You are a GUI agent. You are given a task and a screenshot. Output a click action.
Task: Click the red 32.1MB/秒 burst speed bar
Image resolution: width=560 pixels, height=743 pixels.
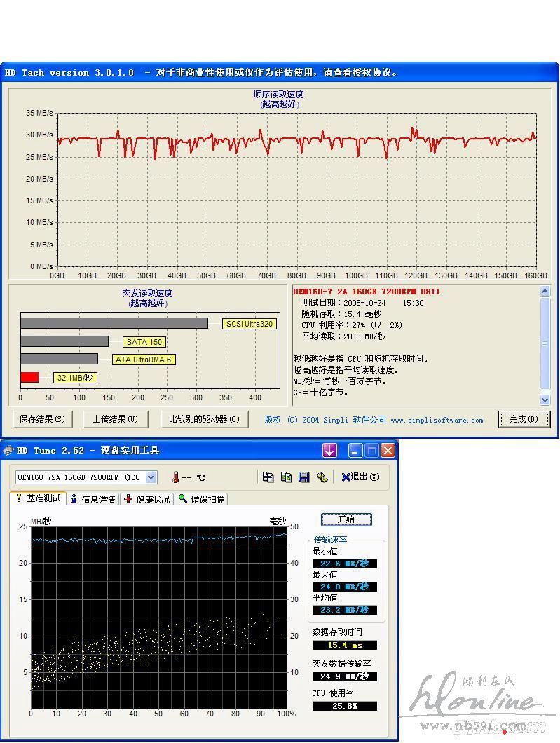coord(29,377)
